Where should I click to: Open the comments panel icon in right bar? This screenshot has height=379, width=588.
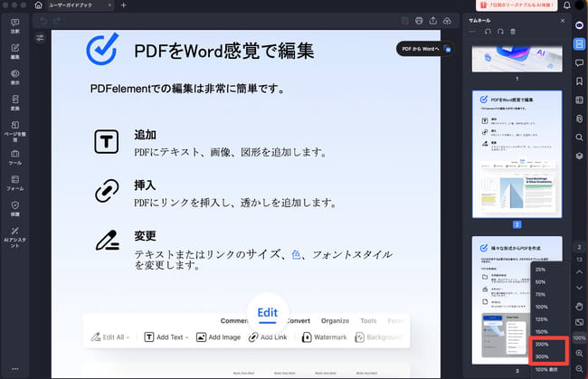tap(579, 62)
